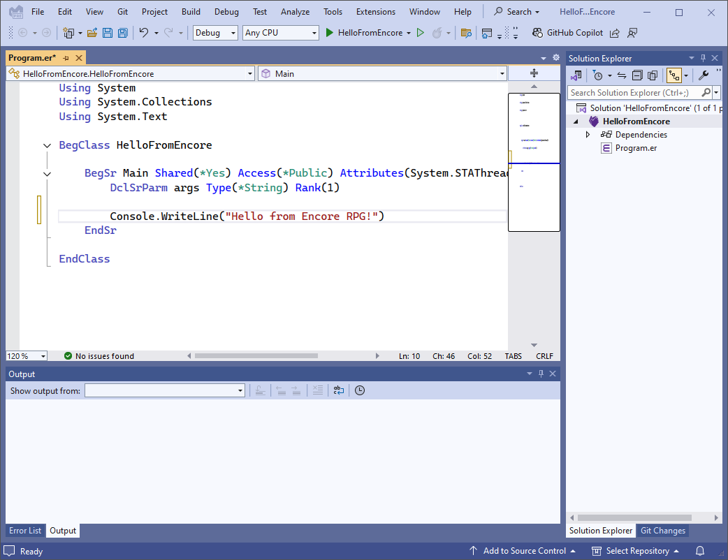Open the 120 % zoom dropdown
Screen dimensions: 728x560
27,356
